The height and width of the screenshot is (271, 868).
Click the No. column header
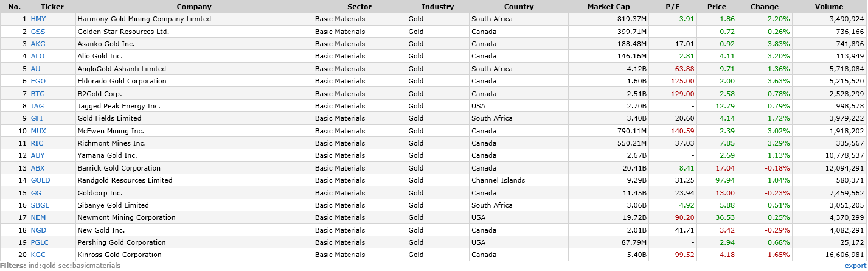(x=15, y=7)
